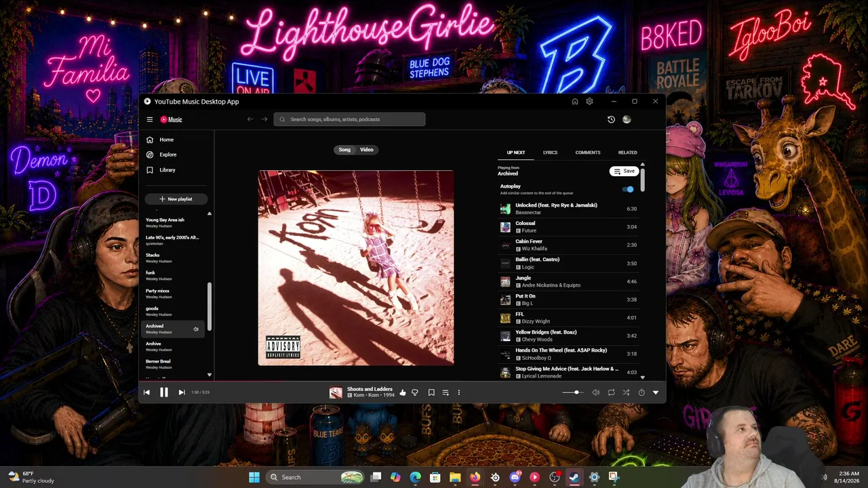Open Firefox from the taskbar

pos(475,477)
